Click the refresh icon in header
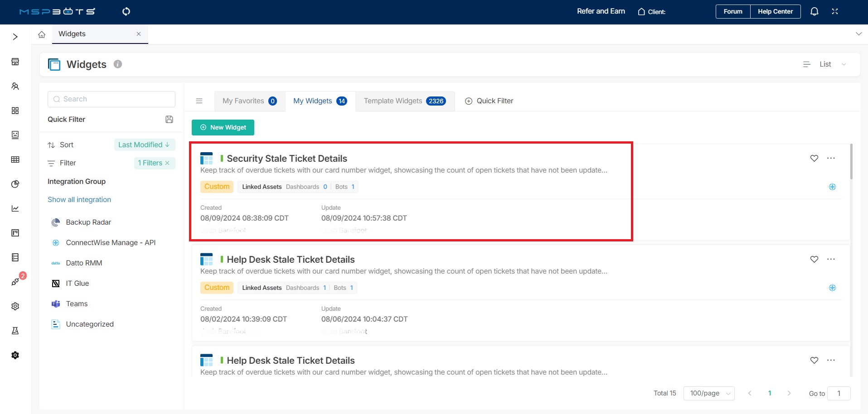The image size is (868, 414). coord(126,11)
